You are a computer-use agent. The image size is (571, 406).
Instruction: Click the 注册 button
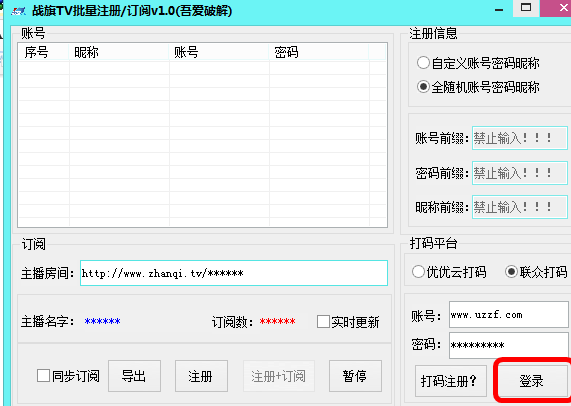click(201, 376)
